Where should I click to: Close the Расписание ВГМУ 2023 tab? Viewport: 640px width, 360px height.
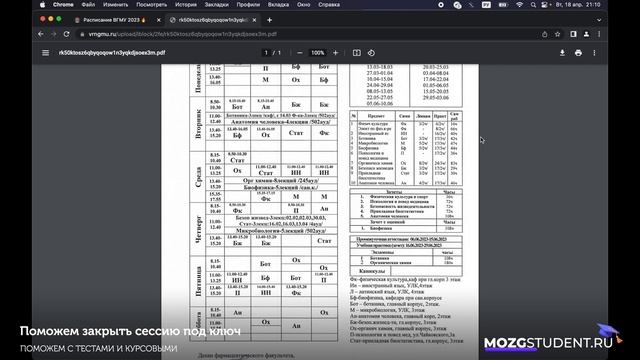tap(159, 20)
